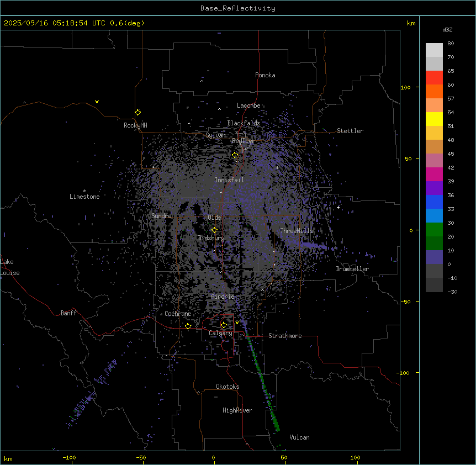Screen dimensions: 476x465
Task: Select the blue 36 dBZ legend swatch
Action: (x=434, y=202)
